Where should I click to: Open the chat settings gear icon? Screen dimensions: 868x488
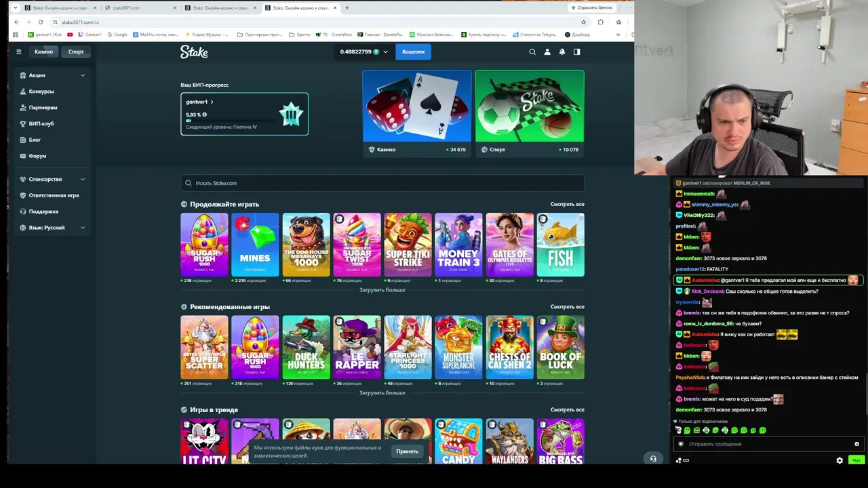tap(840, 461)
